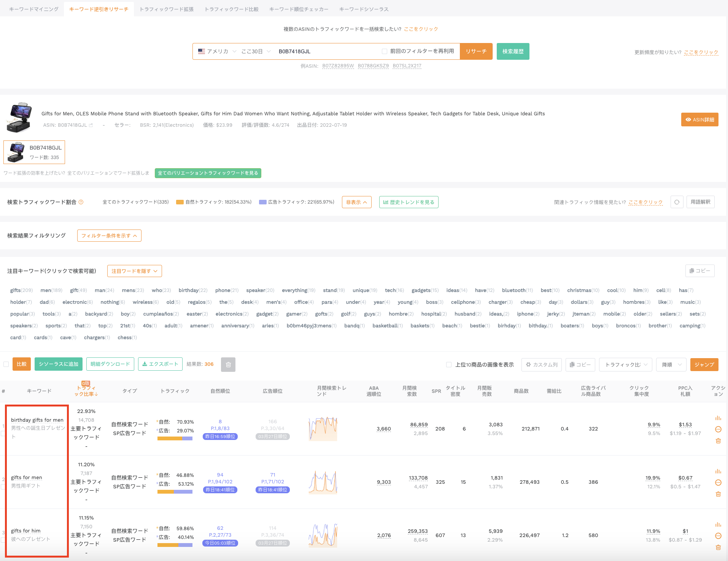Viewport: 728px width, 561px height.
Task: Click the more options circle for gifts for men
Action: (x=718, y=483)
